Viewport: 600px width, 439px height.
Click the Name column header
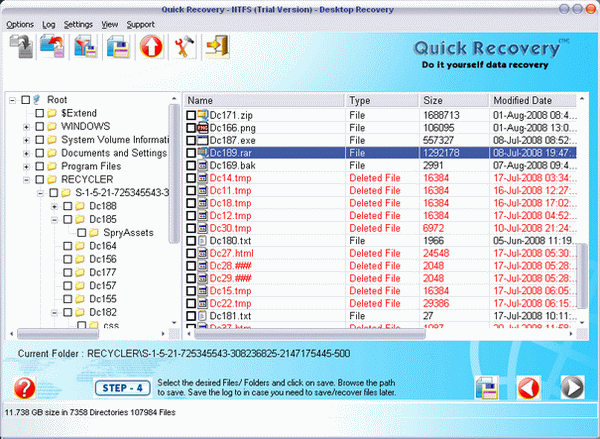[264, 101]
